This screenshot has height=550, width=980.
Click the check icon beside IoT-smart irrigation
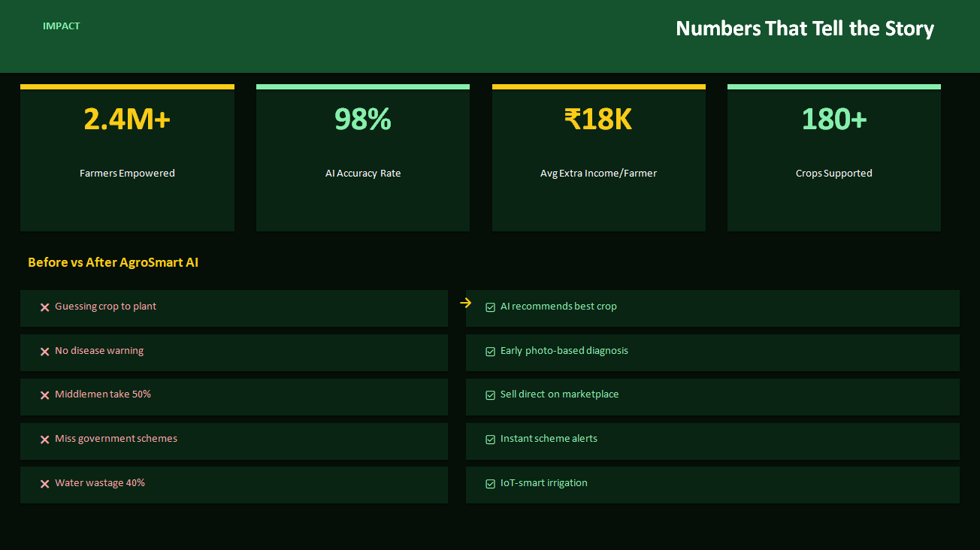(x=491, y=484)
